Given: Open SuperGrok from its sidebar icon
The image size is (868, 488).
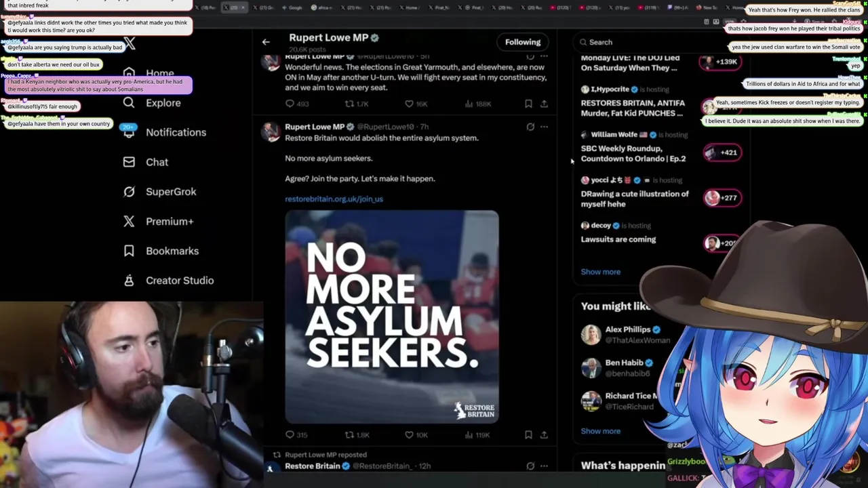Looking at the screenshot, I should click(129, 192).
